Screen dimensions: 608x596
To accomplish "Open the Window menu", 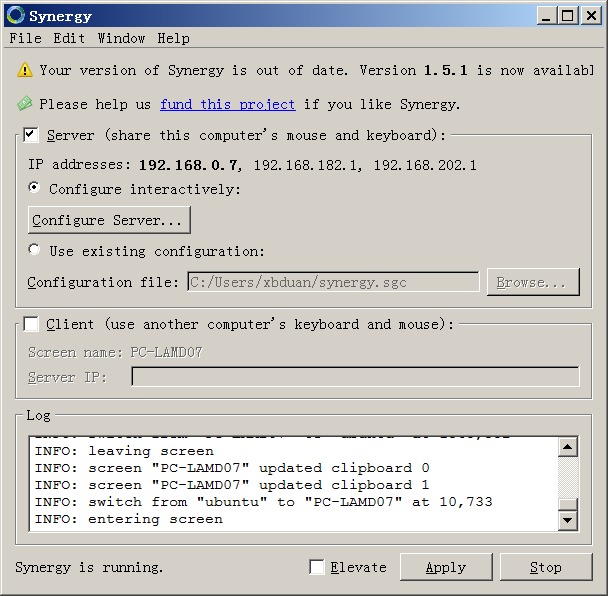I will (x=121, y=38).
